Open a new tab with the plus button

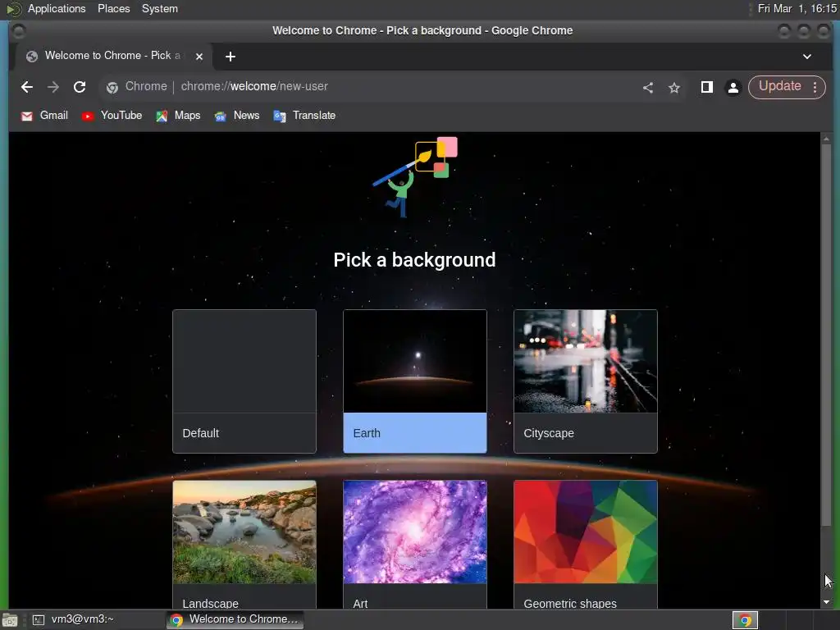click(231, 57)
